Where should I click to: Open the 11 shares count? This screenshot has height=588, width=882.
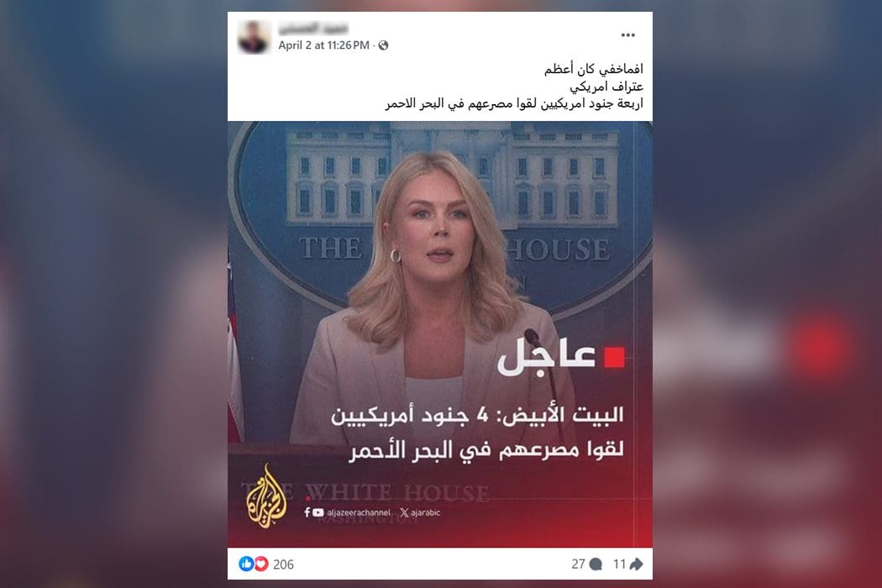point(619,564)
